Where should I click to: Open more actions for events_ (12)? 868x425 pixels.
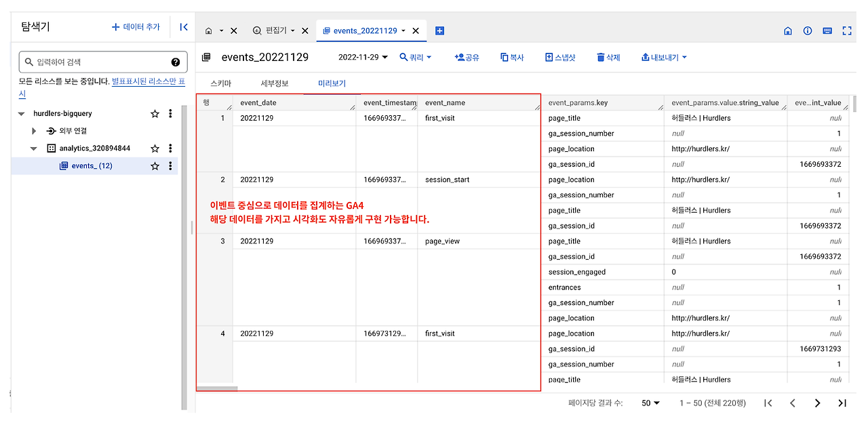(x=170, y=166)
